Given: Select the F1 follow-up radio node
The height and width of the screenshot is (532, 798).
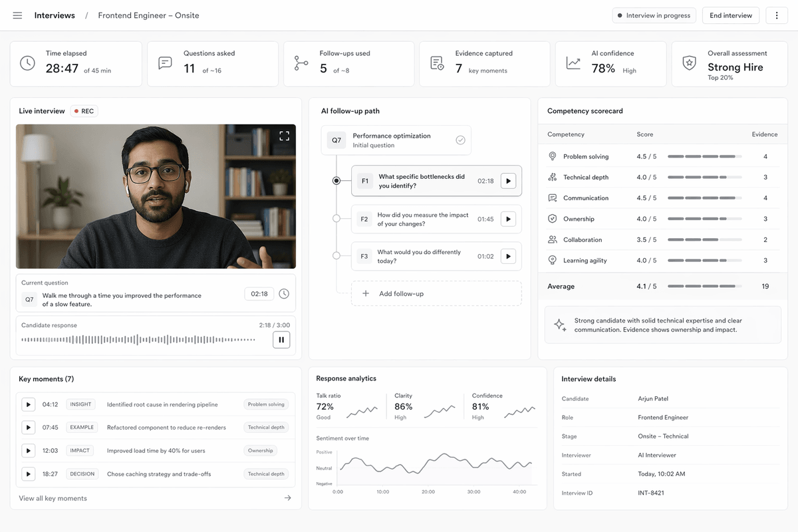Looking at the screenshot, I should 336,181.
